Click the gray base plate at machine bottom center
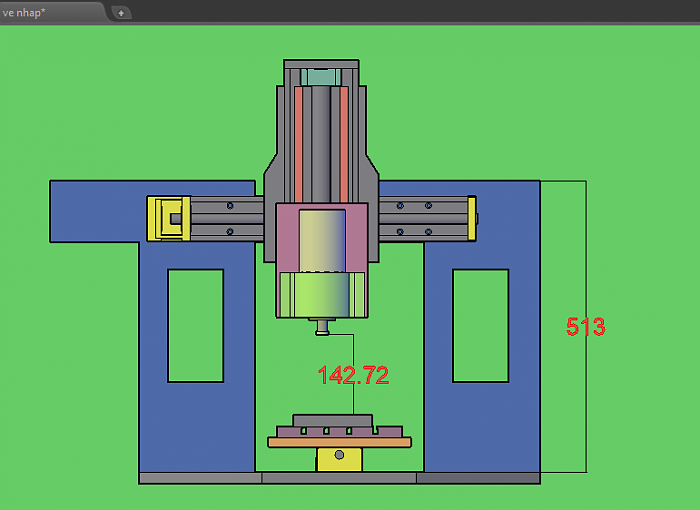700x510 pixels. [339, 478]
